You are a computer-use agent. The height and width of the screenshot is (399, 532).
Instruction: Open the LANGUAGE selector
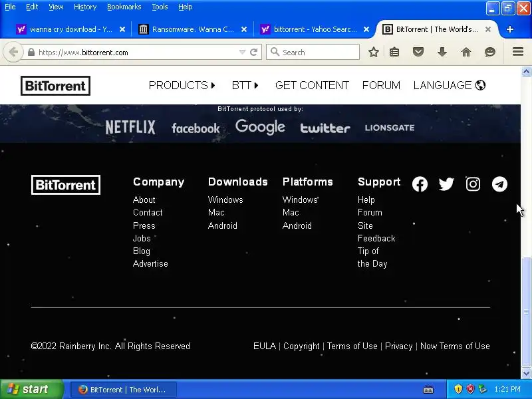450,85
